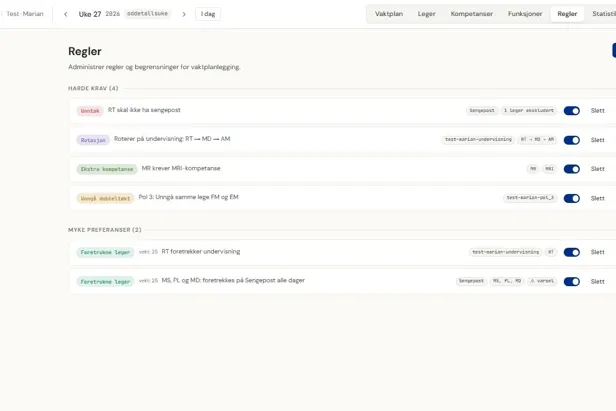Delete the MR krever MRI-kompetanse rule
The width and height of the screenshot is (616, 411).
[x=598, y=169]
